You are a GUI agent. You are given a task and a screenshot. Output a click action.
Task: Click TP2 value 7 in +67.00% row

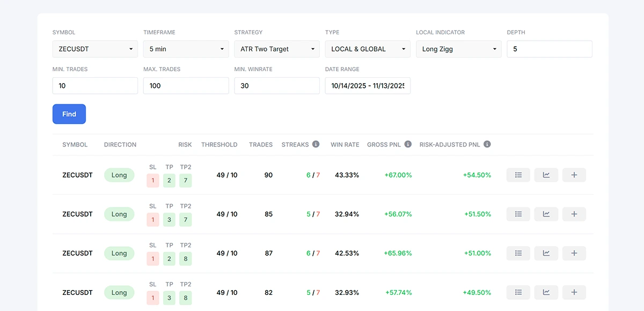point(186,181)
